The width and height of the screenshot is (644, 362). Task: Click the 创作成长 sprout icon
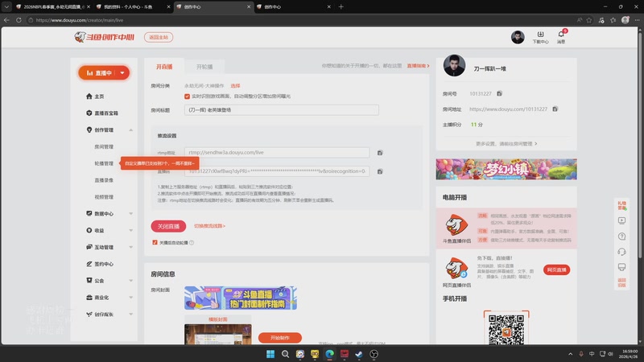[x=89, y=314]
